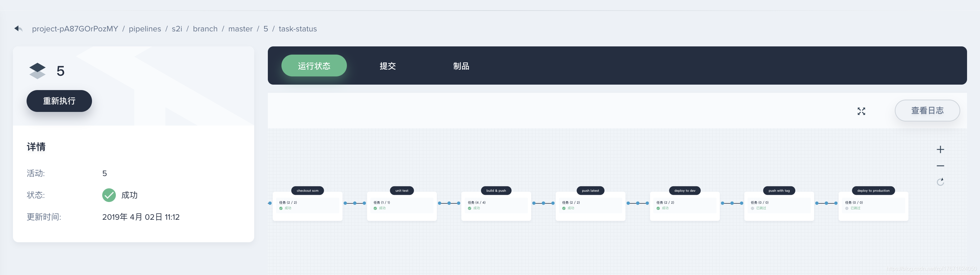Click 任务 (1 / 1) in unit test card

(x=382, y=203)
